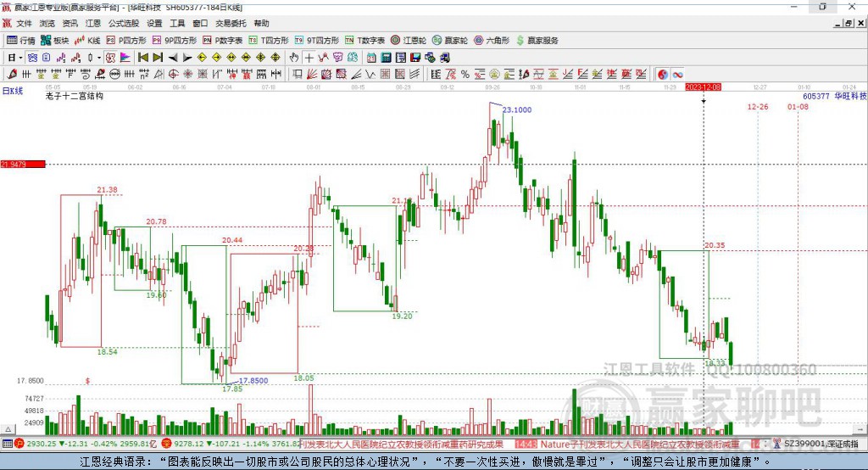Step chart right with the black right arrow
This screenshot has width=868, height=470.
(x=187, y=58)
